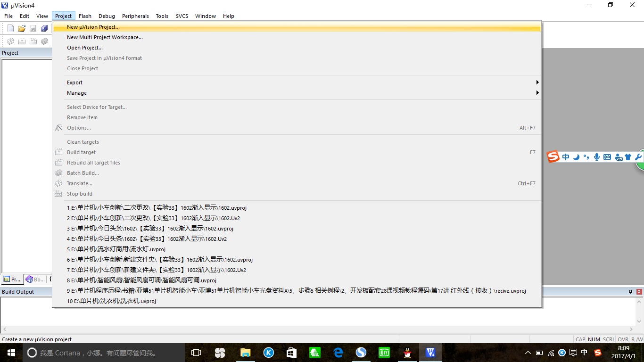644x362 pixels.
Task: Open File Explorer from the taskbar
Action: pos(245,353)
